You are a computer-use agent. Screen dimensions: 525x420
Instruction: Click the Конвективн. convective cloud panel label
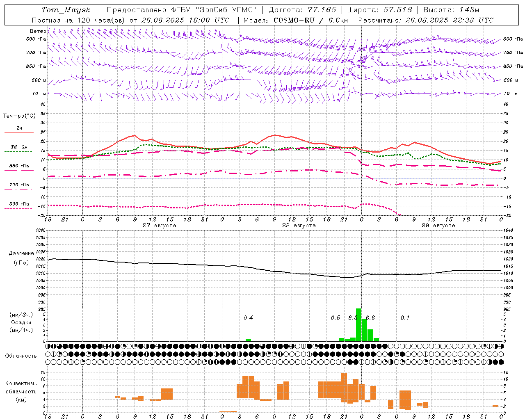point(21,383)
